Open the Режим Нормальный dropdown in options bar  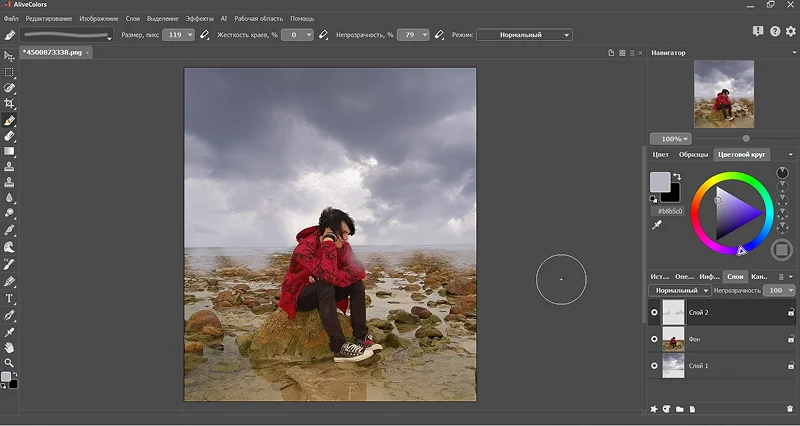[524, 35]
